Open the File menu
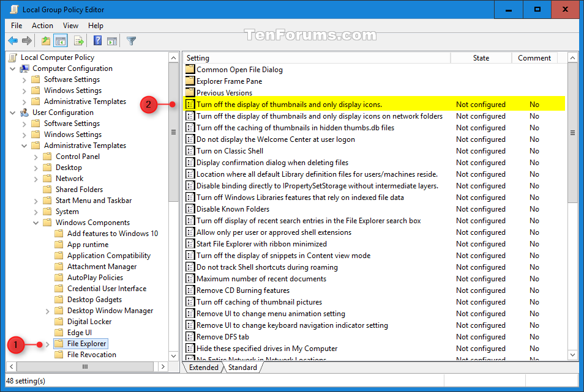Viewport: 584px width, 392px height. tap(17, 25)
